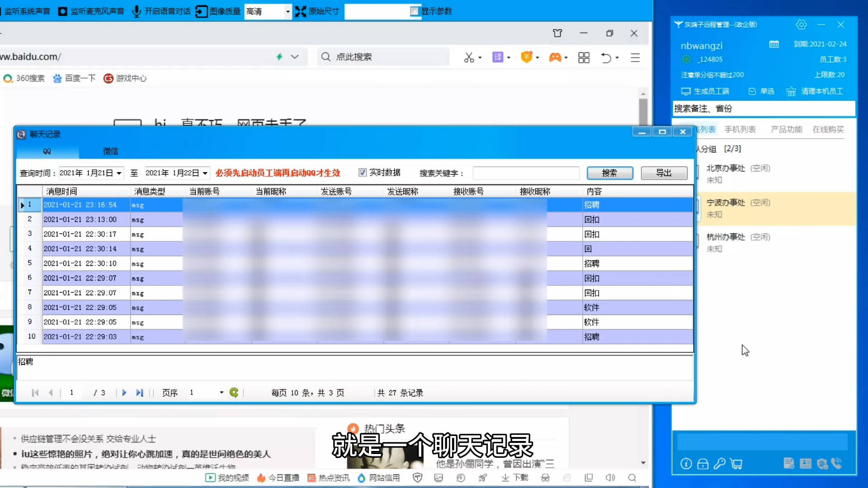
Task: Open 图像质量 dropdown showing 高清
Action: tap(268, 11)
